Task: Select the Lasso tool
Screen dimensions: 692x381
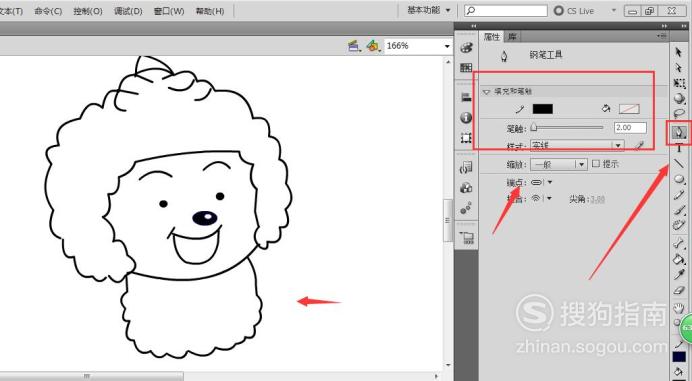Action: [679, 113]
